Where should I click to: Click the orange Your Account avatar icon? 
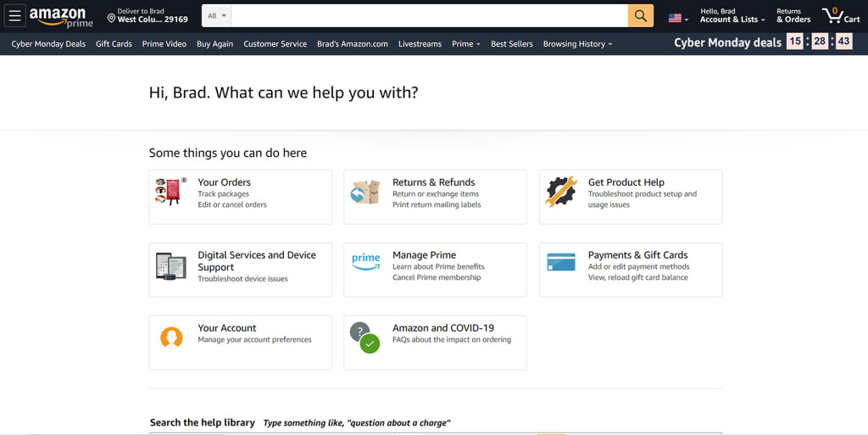click(171, 337)
